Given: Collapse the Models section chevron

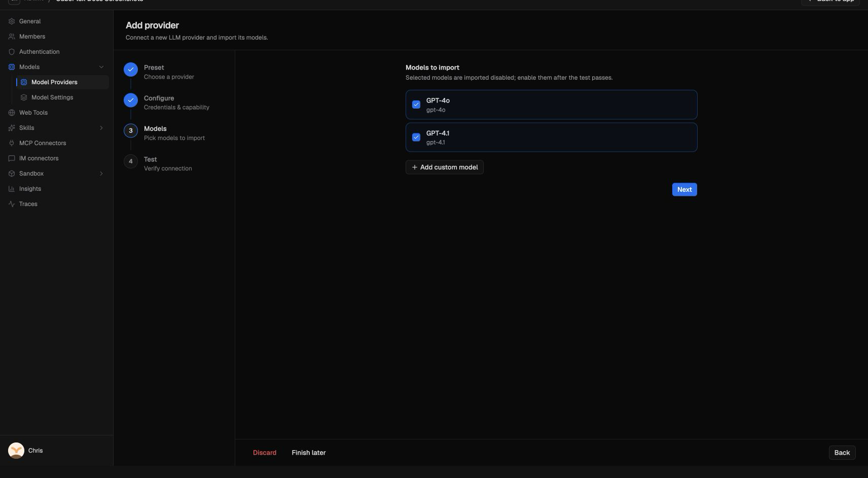Looking at the screenshot, I should (101, 67).
